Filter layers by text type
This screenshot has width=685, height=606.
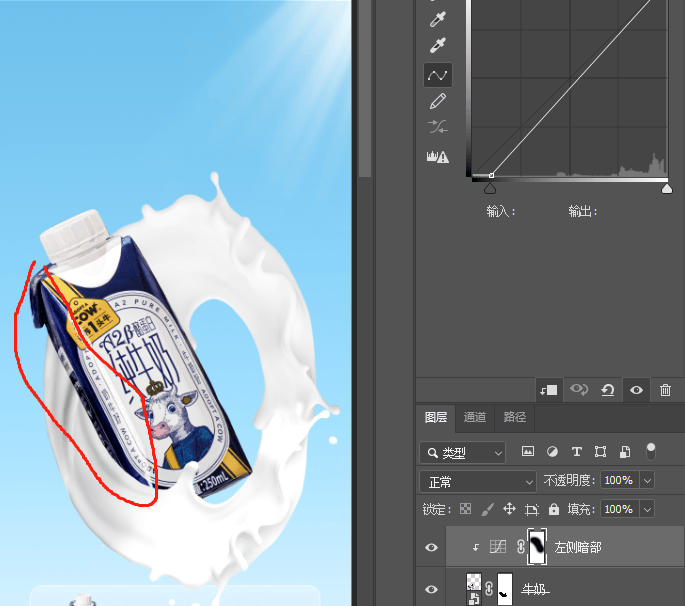point(577,451)
